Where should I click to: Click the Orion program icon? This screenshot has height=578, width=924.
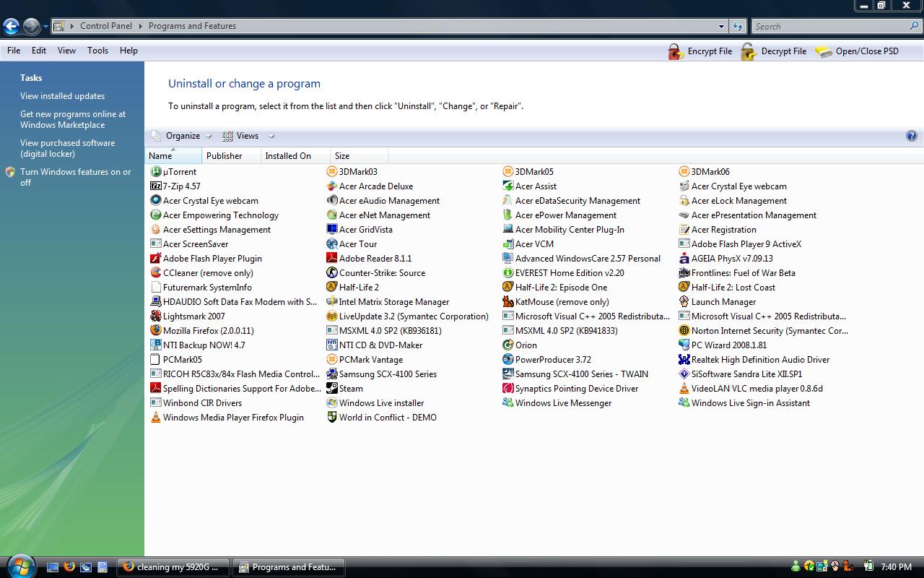507,345
